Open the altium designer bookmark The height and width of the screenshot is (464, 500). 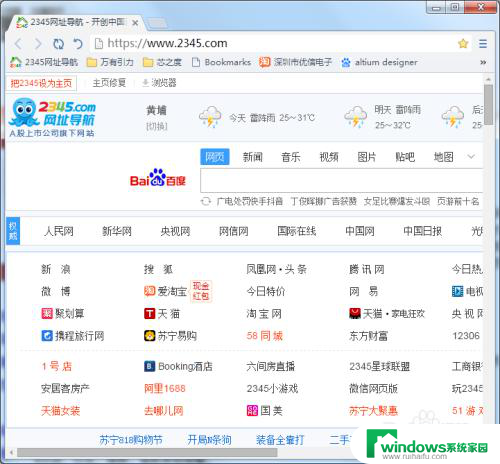coord(379,62)
